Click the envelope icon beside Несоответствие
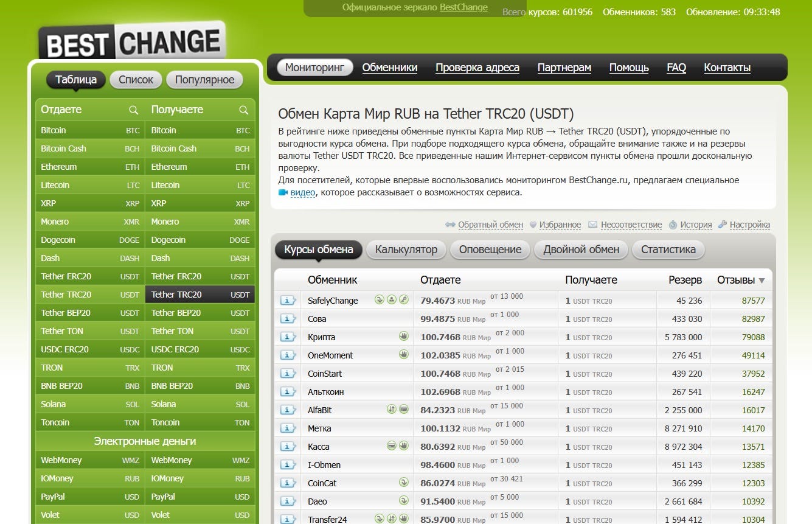The height and width of the screenshot is (524, 812). (x=592, y=225)
